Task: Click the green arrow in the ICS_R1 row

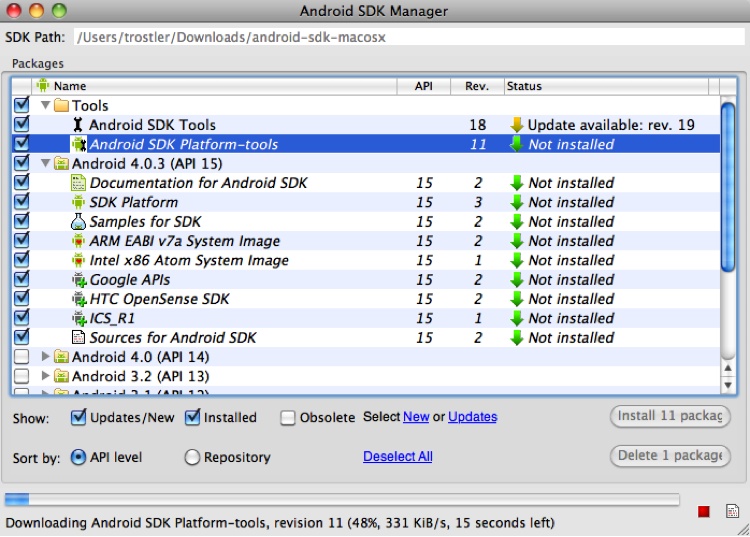Action: pos(517,318)
